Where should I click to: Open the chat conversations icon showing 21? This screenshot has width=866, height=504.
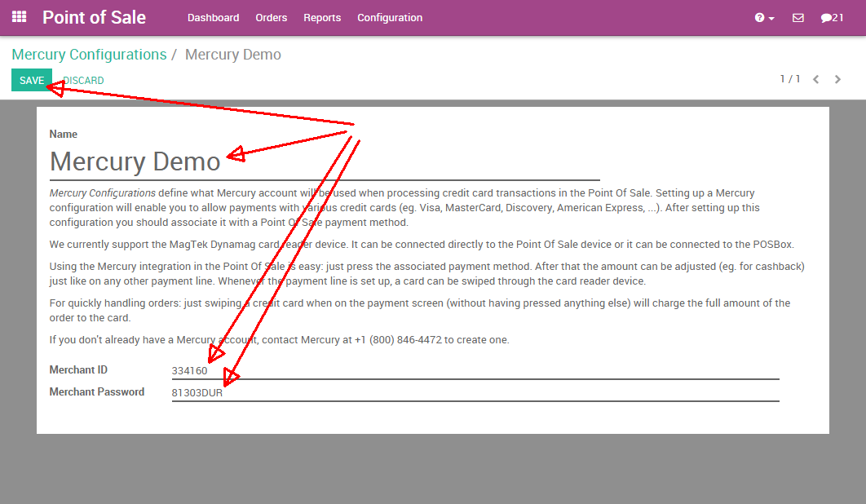(x=832, y=18)
